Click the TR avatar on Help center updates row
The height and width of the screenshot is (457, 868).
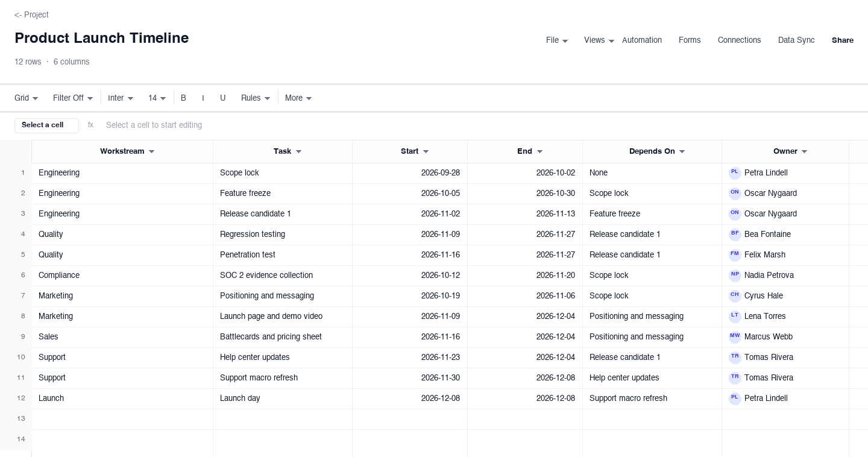pos(735,358)
